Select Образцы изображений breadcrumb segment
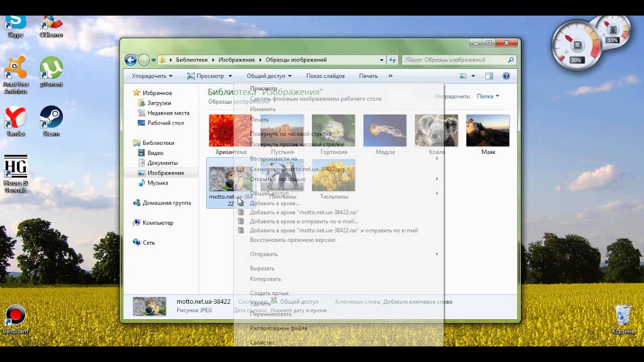 pos(296,60)
